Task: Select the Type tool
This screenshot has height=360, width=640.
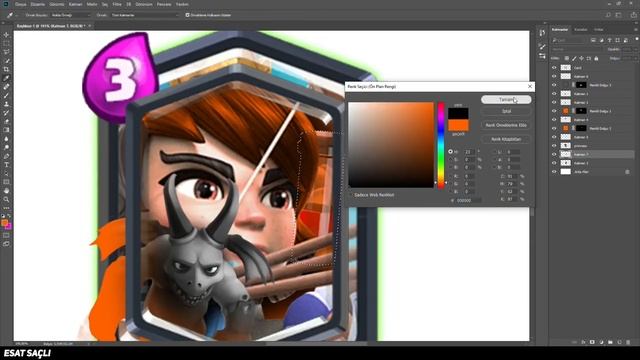Action: [6, 164]
